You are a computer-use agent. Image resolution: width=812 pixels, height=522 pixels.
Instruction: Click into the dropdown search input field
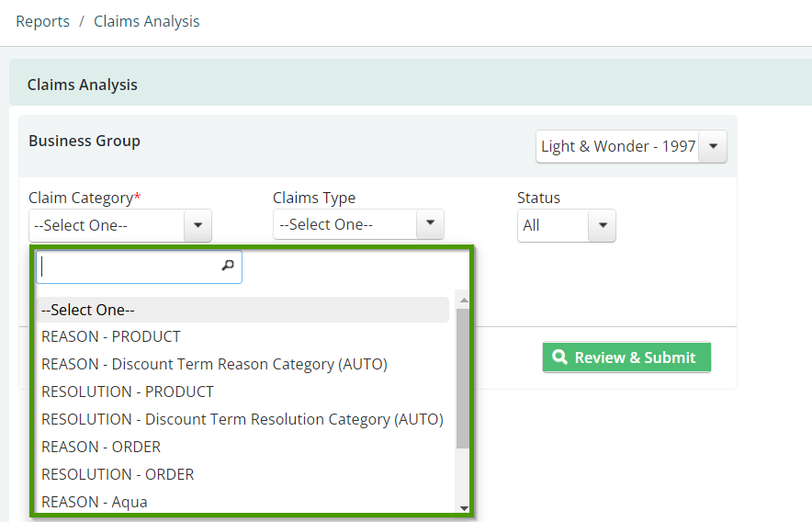tap(139, 267)
